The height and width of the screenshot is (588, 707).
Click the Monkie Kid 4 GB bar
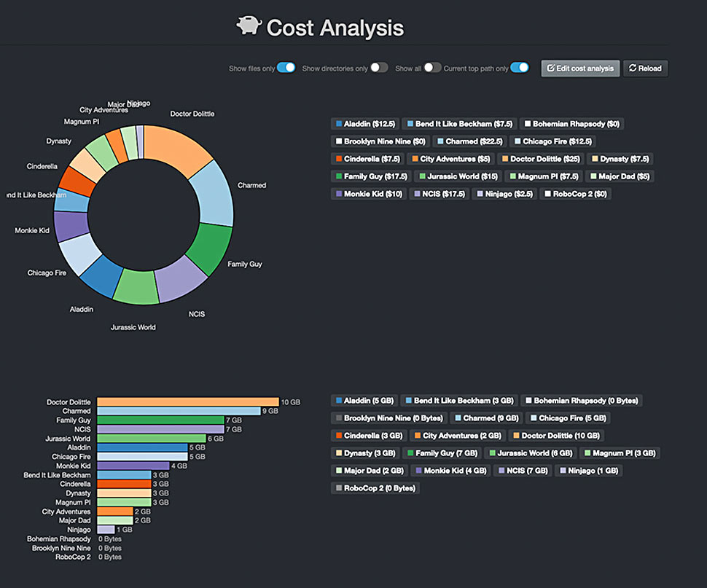point(133,466)
